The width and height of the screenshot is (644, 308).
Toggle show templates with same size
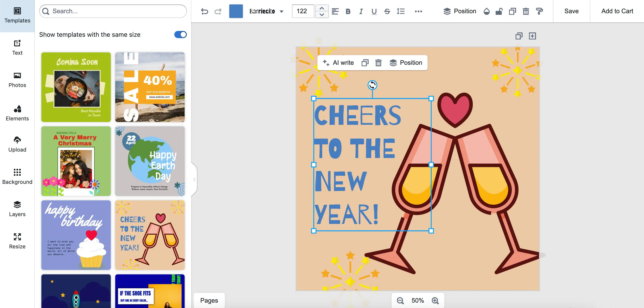(180, 35)
